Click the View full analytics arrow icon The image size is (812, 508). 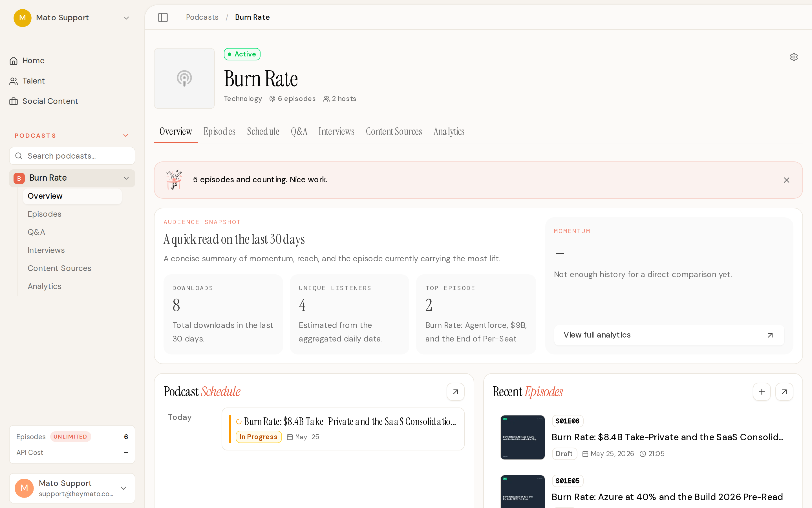pyautogui.click(x=770, y=335)
